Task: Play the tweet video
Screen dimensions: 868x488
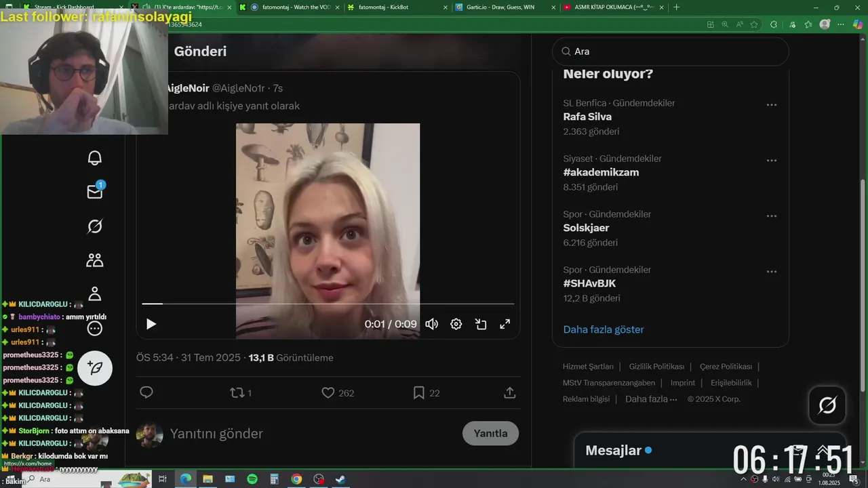Action: pos(151,324)
